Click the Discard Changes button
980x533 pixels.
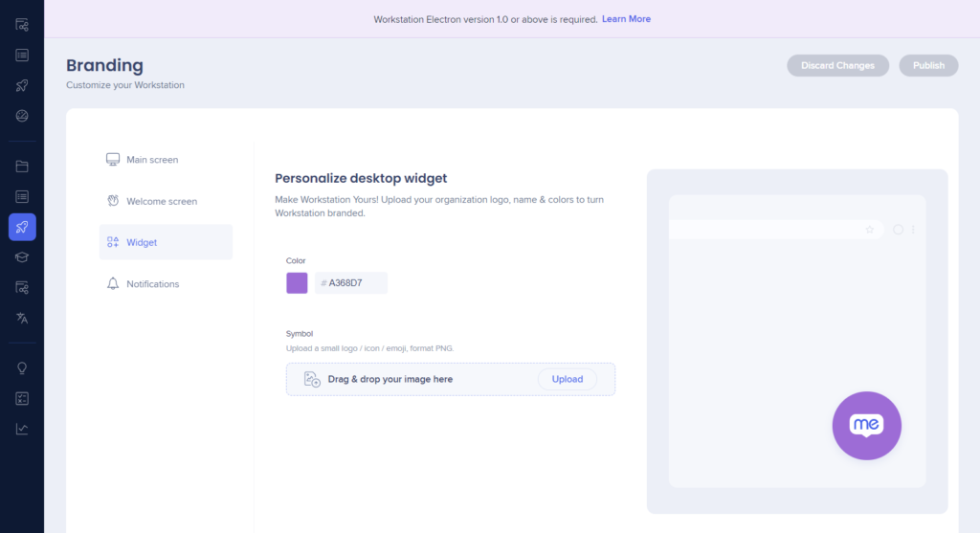(837, 65)
